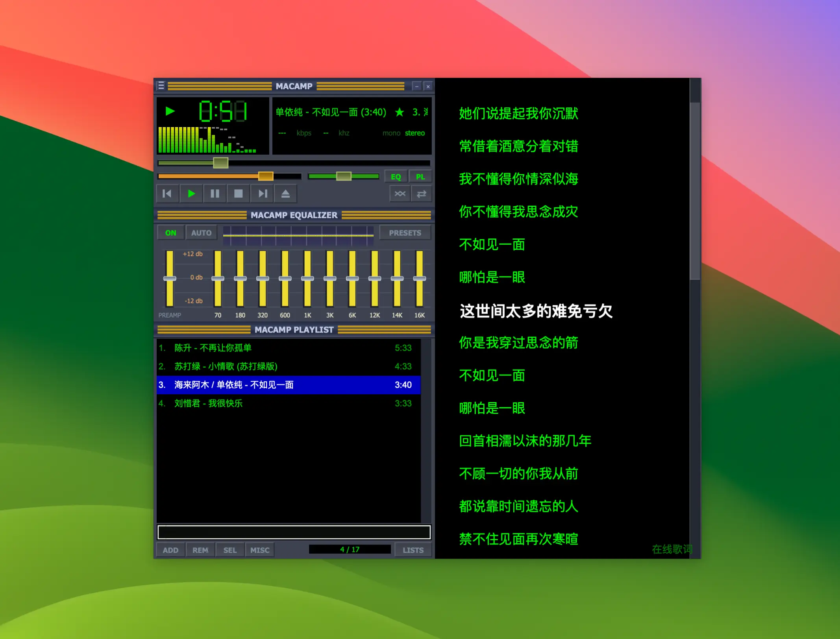
Task: Open the playlist ADD menu
Action: 170,550
